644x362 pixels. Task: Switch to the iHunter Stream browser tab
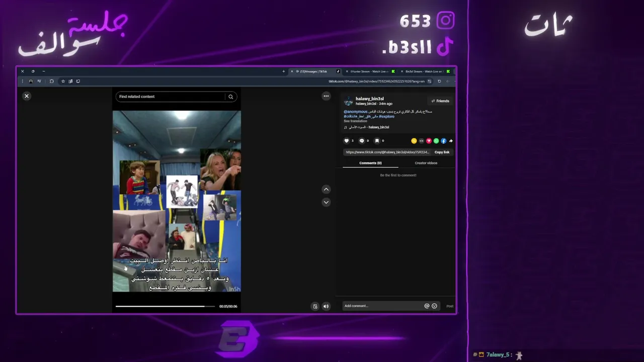[370, 71]
